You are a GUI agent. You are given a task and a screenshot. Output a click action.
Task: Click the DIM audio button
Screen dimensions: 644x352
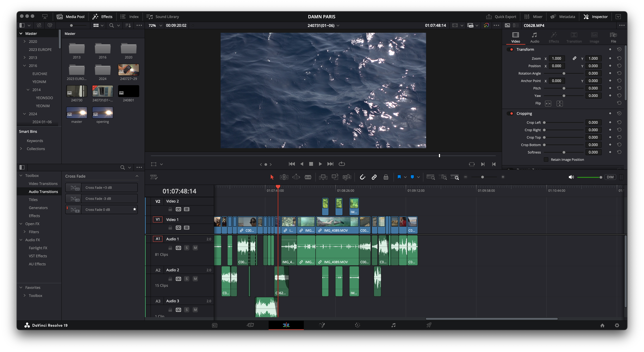point(610,177)
